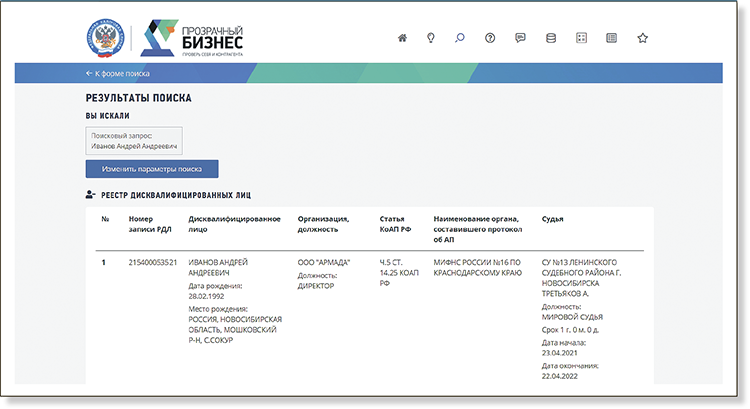The height and width of the screenshot is (409, 750).
Task: Open the database stack icon
Action: coord(550,38)
